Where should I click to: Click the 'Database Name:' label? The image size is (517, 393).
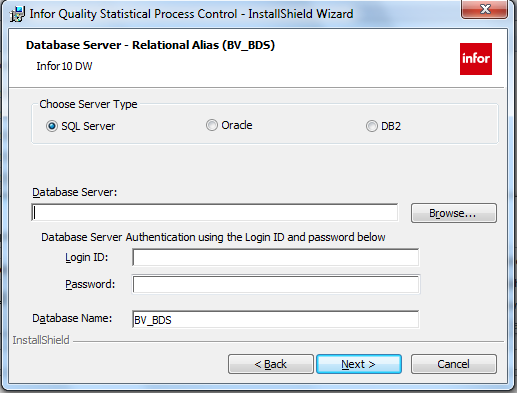[x=72, y=318]
